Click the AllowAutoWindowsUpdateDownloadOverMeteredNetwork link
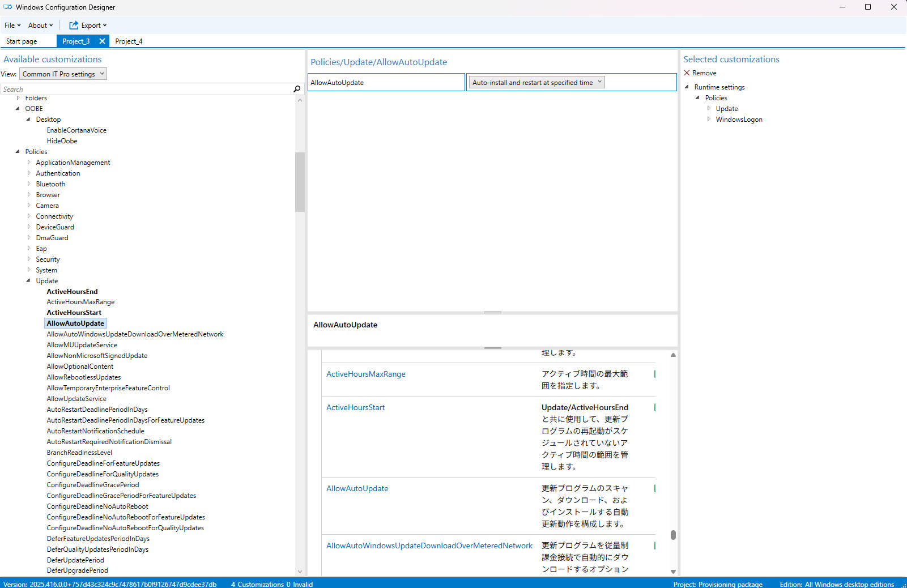This screenshot has height=588, width=907. 429,546
